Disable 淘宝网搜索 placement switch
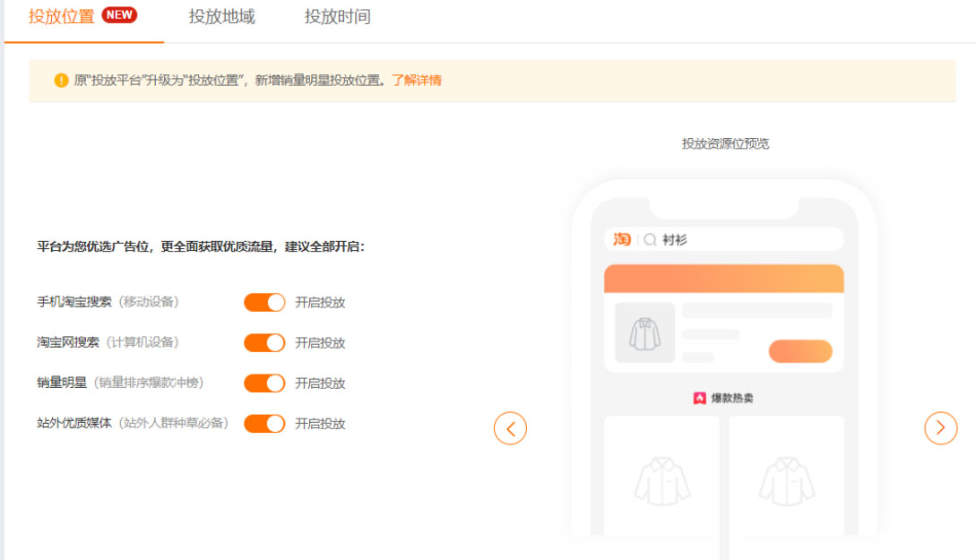Image resolution: width=976 pixels, height=560 pixels. pyautogui.click(x=264, y=343)
